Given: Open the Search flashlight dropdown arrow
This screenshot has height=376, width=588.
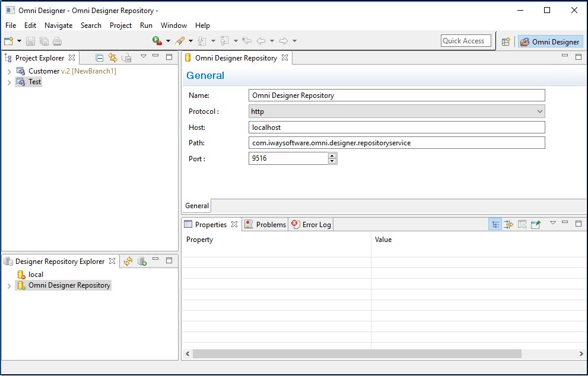Looking at the screenshot, I should 190,41.
